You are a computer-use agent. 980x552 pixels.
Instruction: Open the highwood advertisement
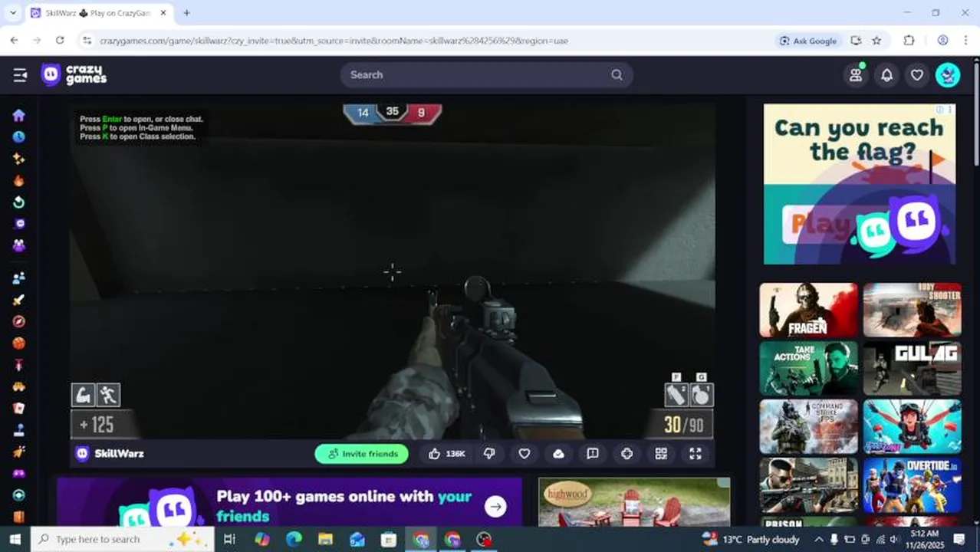[x=634, y=502]
